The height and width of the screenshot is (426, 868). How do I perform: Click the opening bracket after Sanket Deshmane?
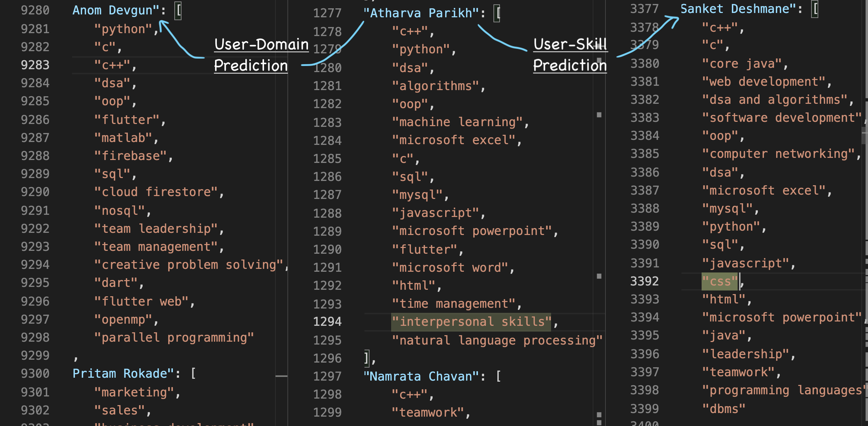point(814,9)
